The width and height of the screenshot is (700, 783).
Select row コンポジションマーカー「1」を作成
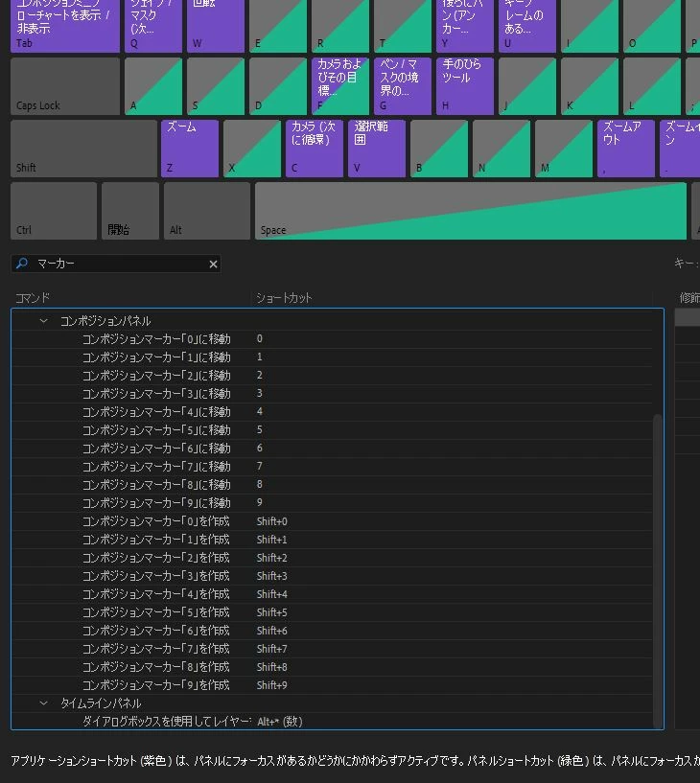coord(333,540)
